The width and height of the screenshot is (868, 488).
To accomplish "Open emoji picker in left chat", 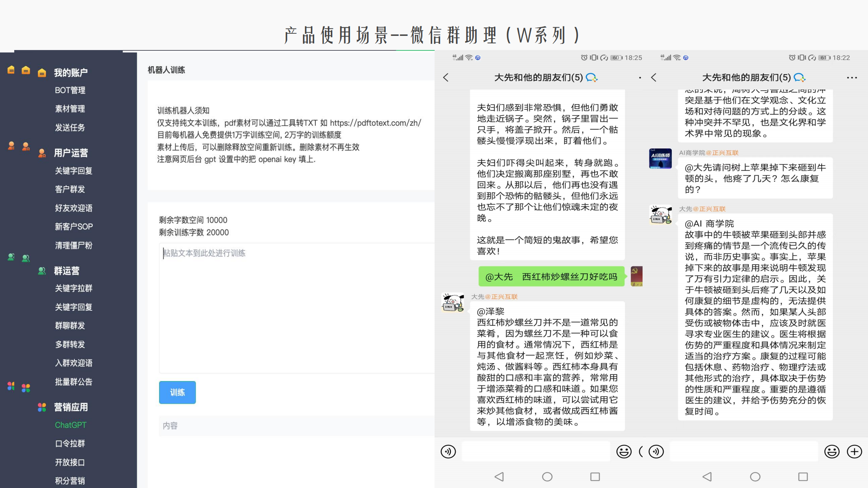I will tap(624, 451).
